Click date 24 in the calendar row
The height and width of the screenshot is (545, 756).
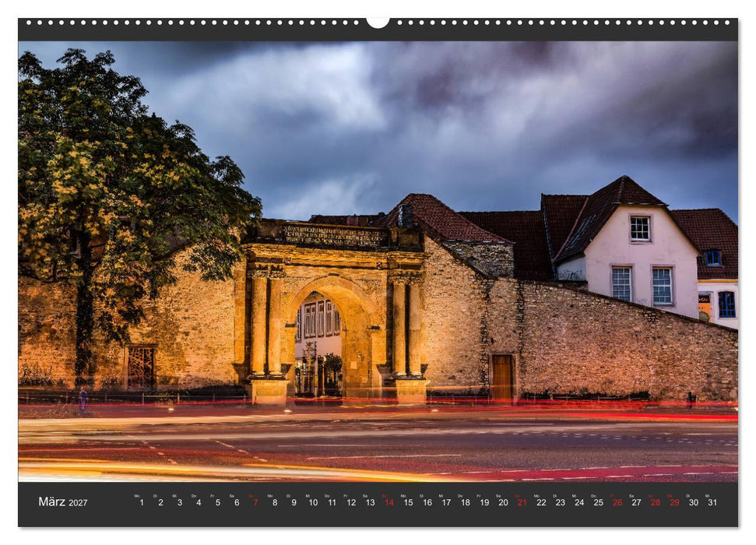[579, 502]
